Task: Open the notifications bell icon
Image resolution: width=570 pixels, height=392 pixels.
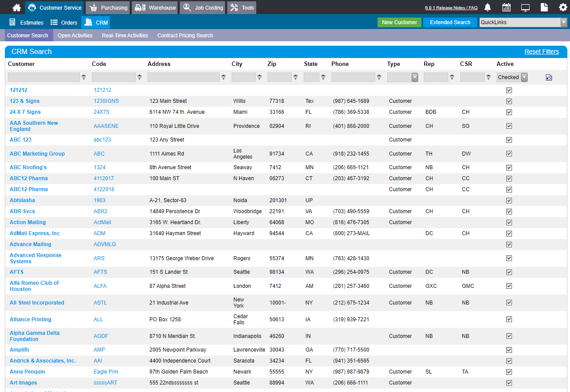Action: pos(487,7)
